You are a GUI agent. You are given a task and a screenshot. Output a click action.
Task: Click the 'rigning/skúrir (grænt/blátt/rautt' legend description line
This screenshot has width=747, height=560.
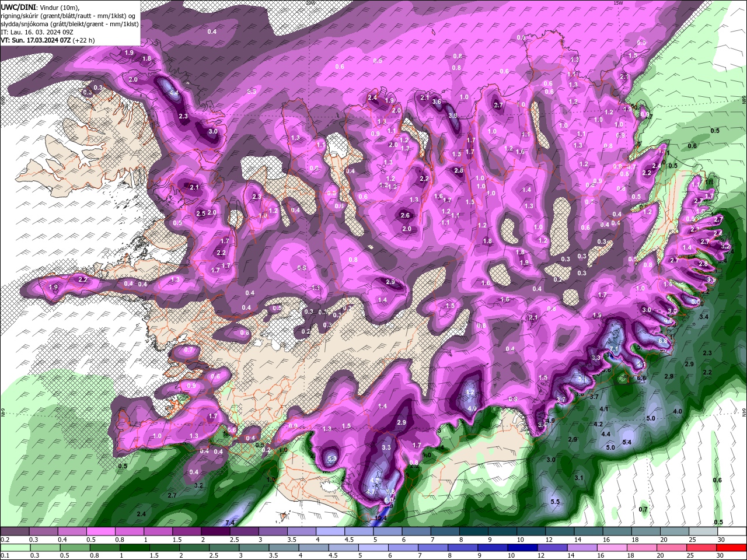pyautogui.click(x=69, y=16)
